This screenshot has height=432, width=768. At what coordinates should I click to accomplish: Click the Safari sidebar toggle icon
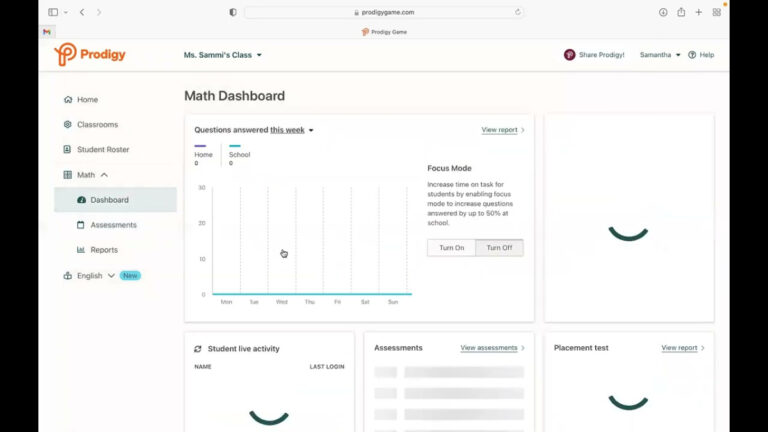click(53, 12)
